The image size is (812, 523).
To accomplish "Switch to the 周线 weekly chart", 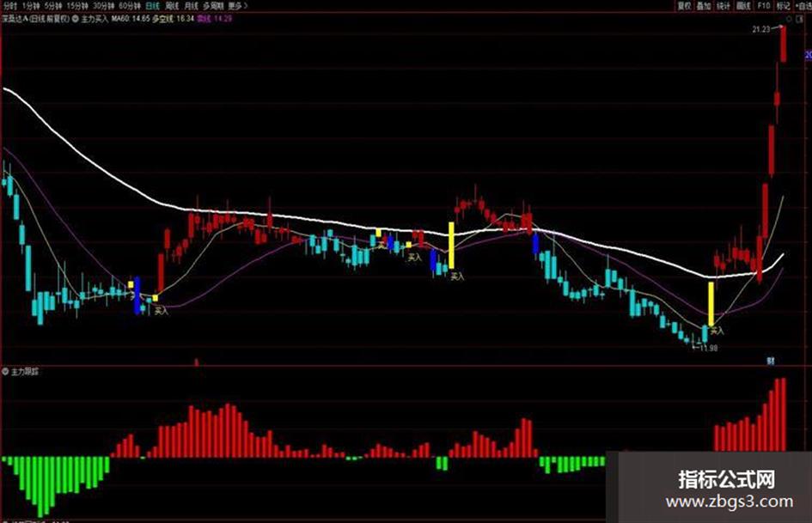I will 171,6.
